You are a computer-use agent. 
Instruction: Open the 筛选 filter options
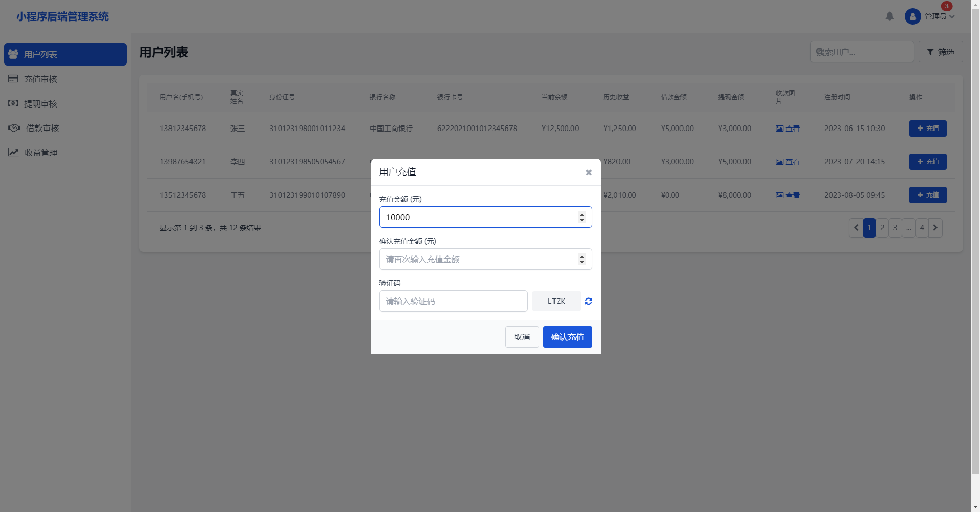pyautogui.click(x=941, y=52)
